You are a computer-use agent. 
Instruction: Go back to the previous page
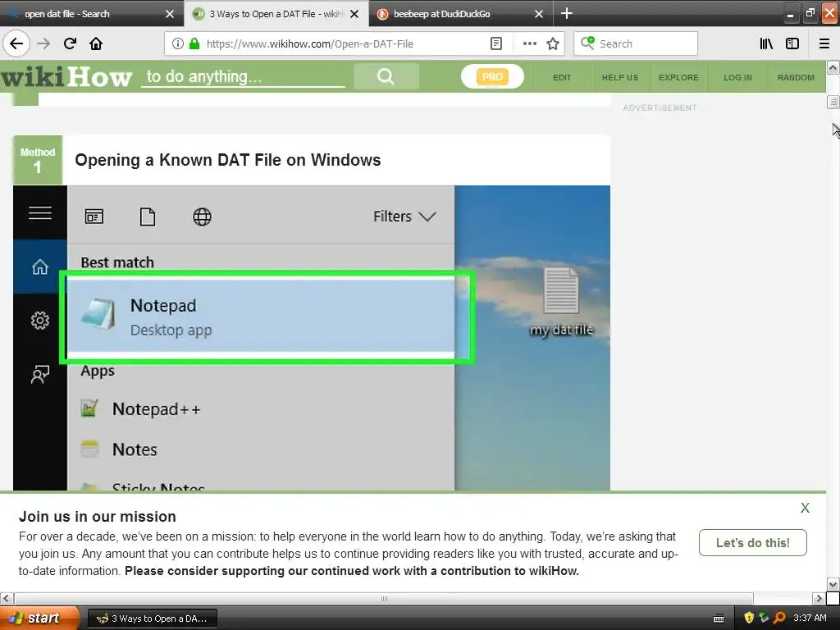16,43
